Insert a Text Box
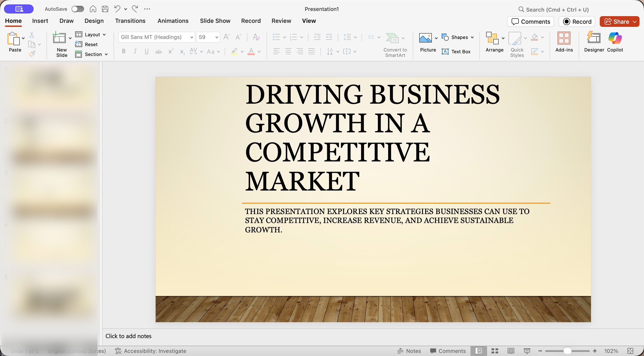Image resolution: width=644 pixels, height=356 pixels. click(x=456, y=51)
